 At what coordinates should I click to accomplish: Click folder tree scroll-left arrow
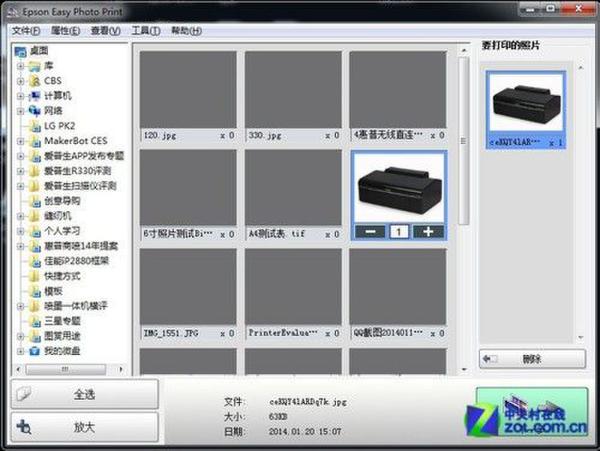(x=18, y=370)
